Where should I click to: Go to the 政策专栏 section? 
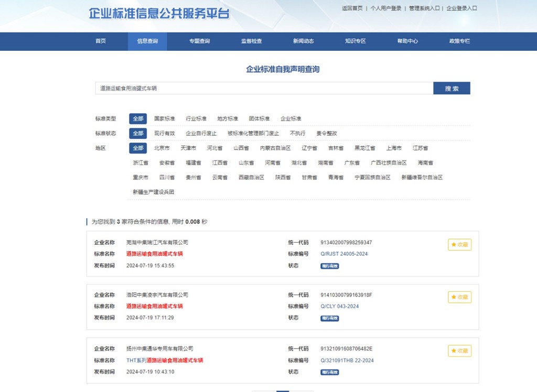tap(460, 41)
